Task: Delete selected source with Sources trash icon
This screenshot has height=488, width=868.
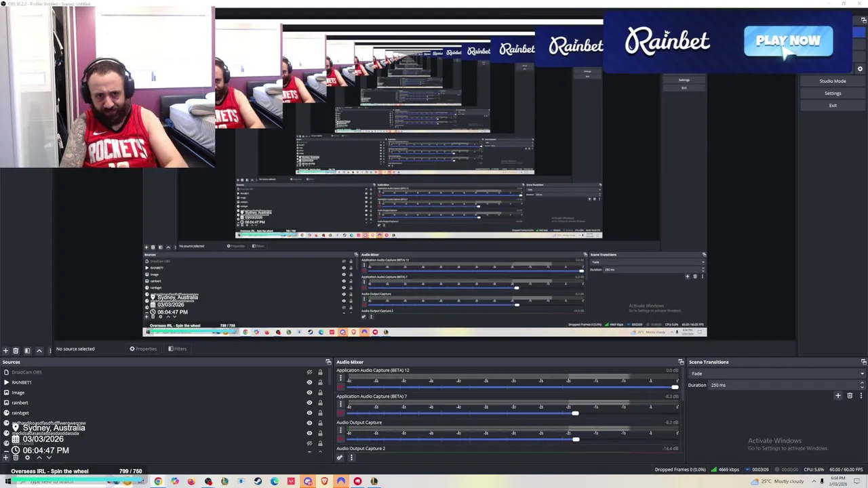Action: 16,457
